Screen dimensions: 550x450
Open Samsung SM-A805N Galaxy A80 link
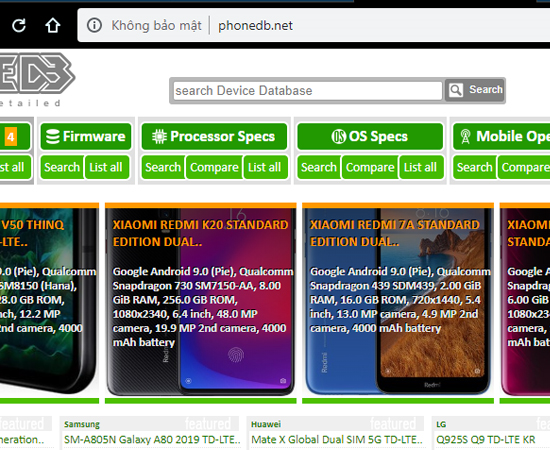pos(152,439)
